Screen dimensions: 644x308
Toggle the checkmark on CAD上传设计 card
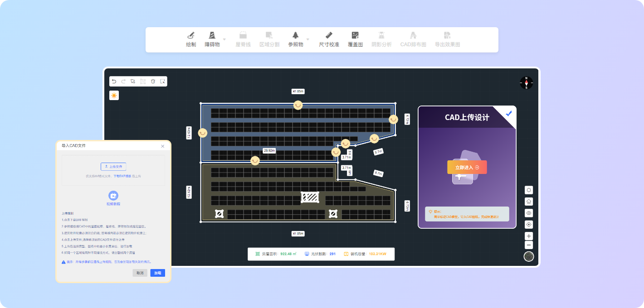[509, 113]
